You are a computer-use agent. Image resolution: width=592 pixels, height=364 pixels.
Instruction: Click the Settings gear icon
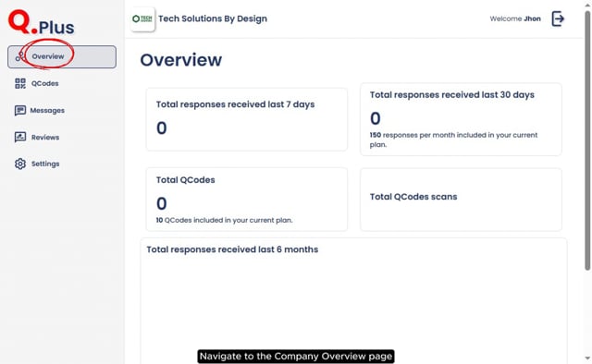[x=20, y=164]
